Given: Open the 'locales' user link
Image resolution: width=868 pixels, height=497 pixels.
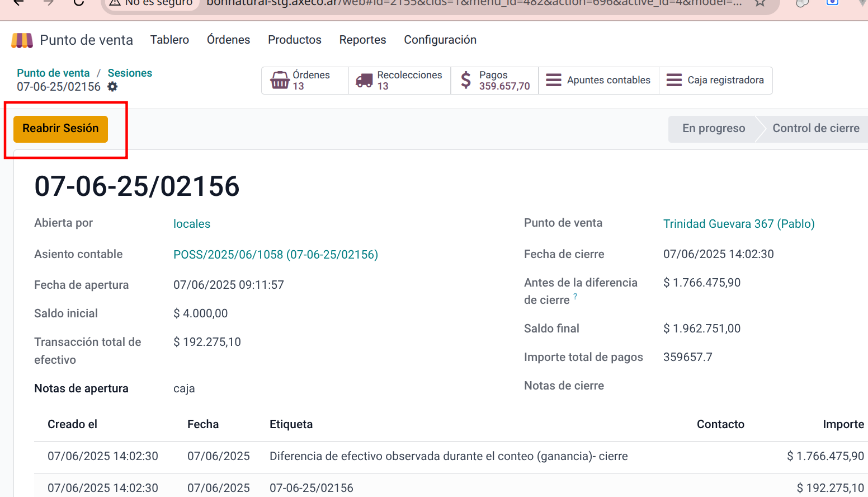Looking at the screenshot, I should pos(192,224).
